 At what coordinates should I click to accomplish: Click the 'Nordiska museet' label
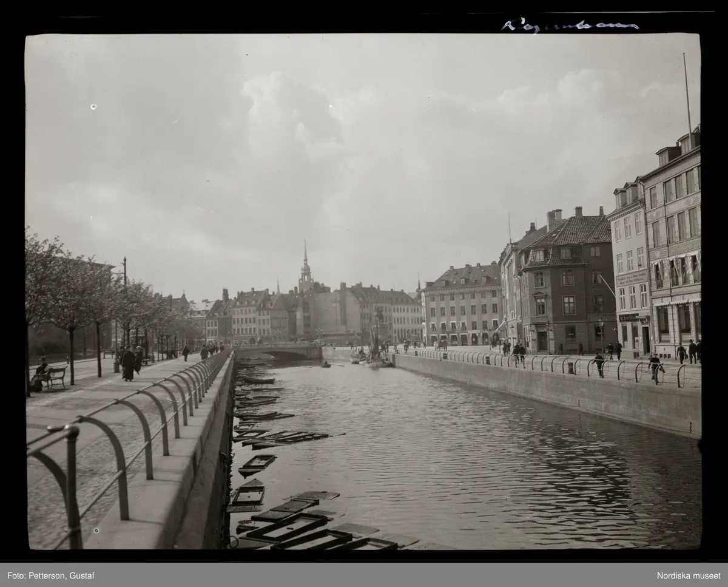coord(688,575)
